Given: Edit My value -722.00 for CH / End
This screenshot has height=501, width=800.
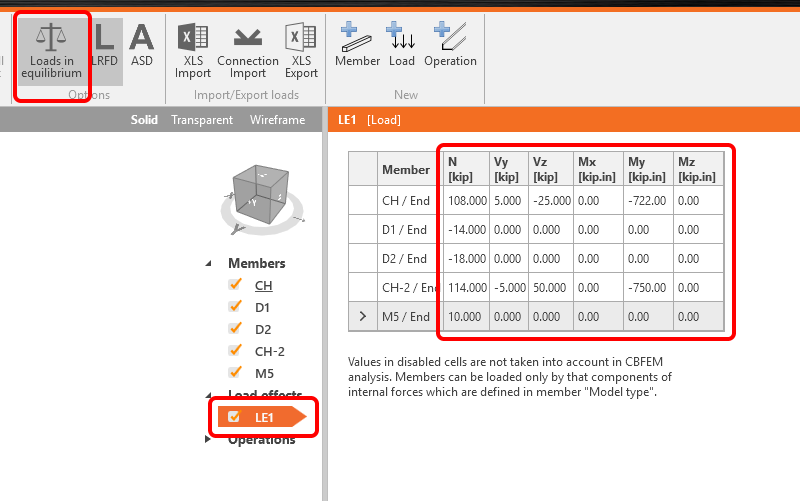Looking at the screenshot, I should click(648, 201).
